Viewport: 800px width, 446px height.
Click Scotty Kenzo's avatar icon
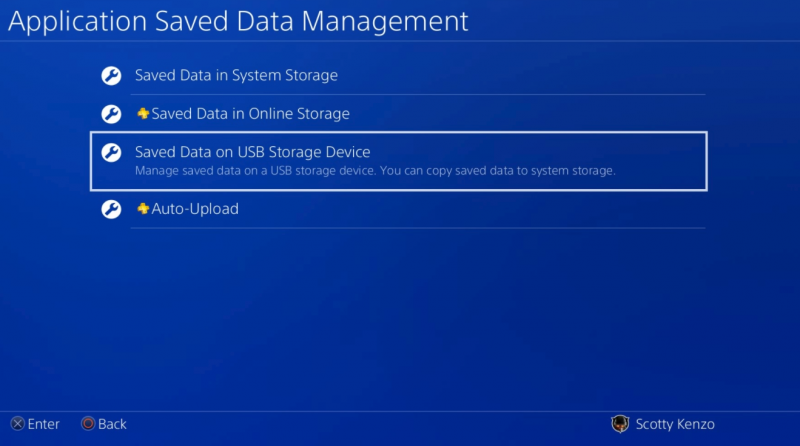(620, 424)
